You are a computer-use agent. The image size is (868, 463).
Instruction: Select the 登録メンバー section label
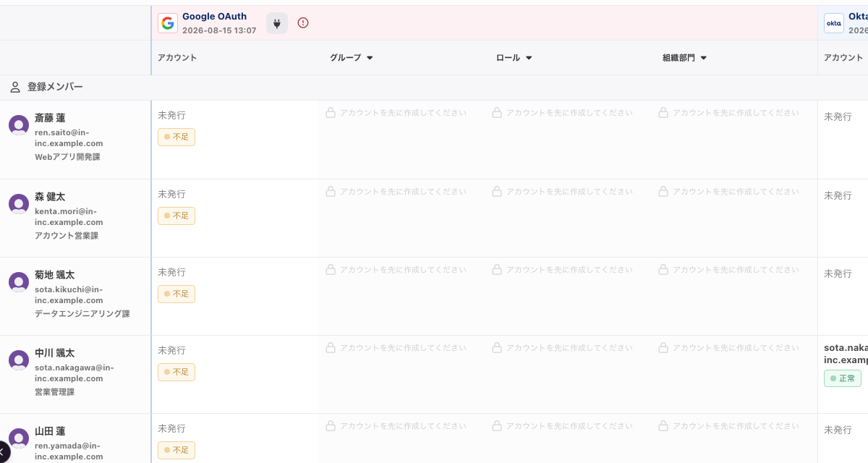[55, 87]
